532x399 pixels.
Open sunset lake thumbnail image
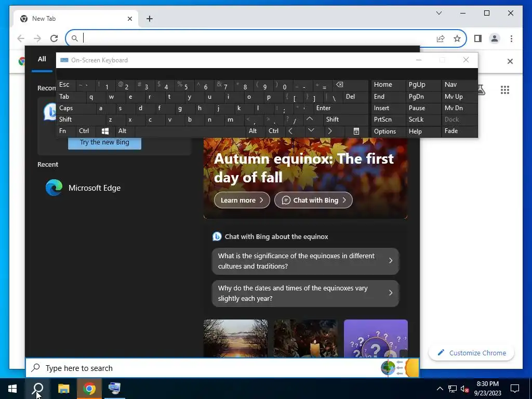[235, 338]
